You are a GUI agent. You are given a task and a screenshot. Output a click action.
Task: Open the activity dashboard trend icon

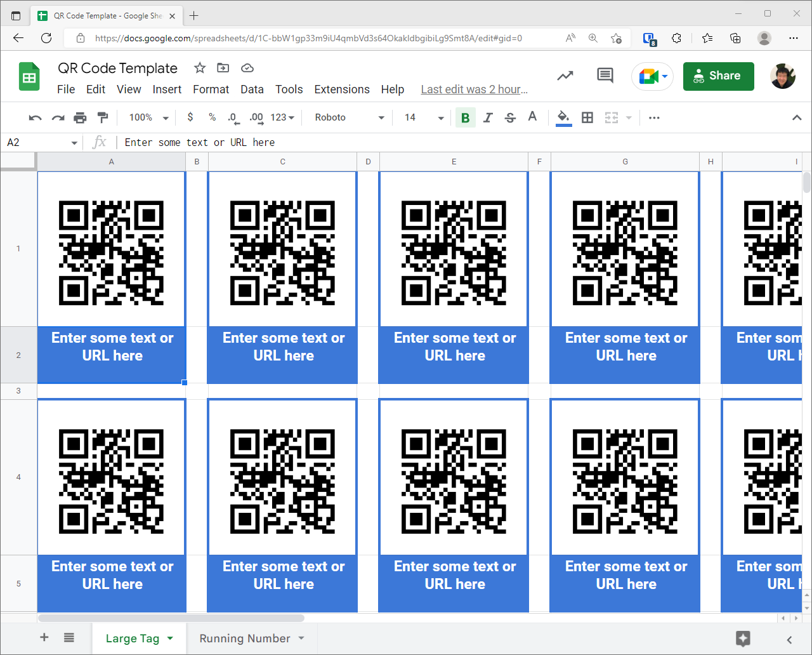(565, 76)
